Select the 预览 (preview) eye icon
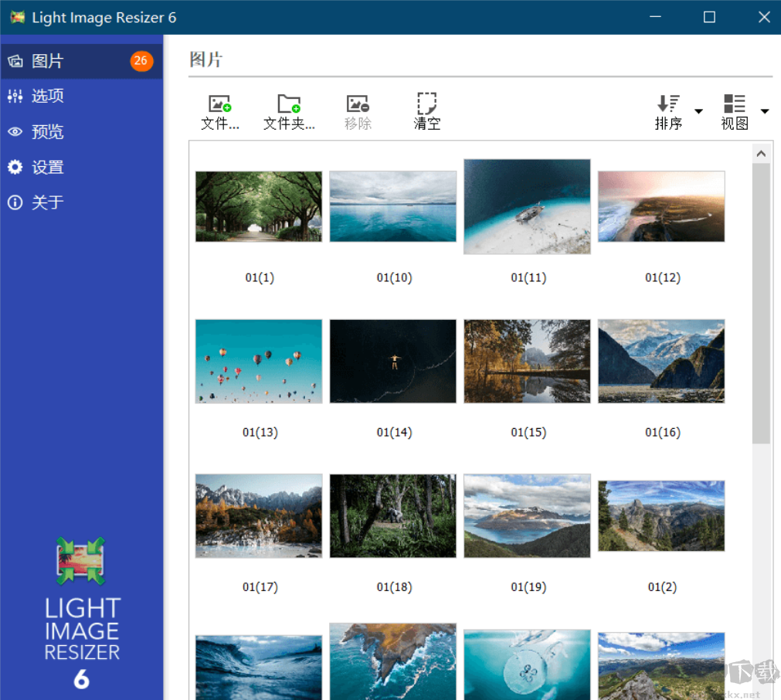 (15, 131)
